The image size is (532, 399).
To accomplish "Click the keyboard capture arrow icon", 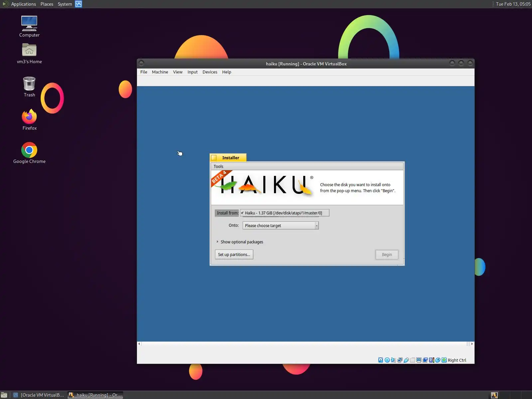I will click(444, 360).
